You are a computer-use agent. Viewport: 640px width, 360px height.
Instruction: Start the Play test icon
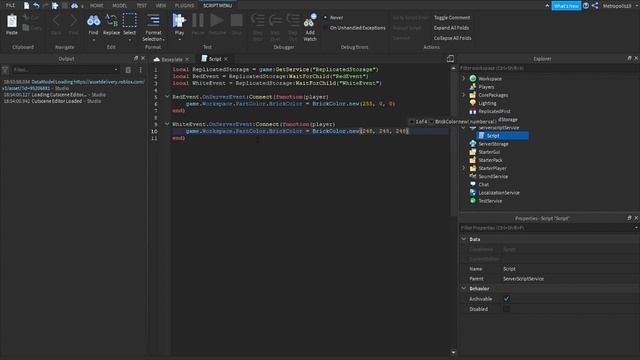point(179,20)
